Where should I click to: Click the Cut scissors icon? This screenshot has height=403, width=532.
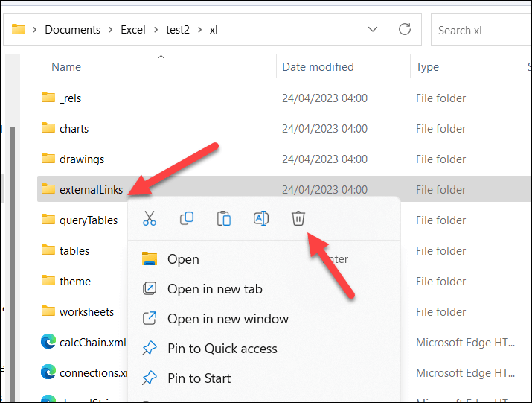pyautogui.click(x=150, y=218)
